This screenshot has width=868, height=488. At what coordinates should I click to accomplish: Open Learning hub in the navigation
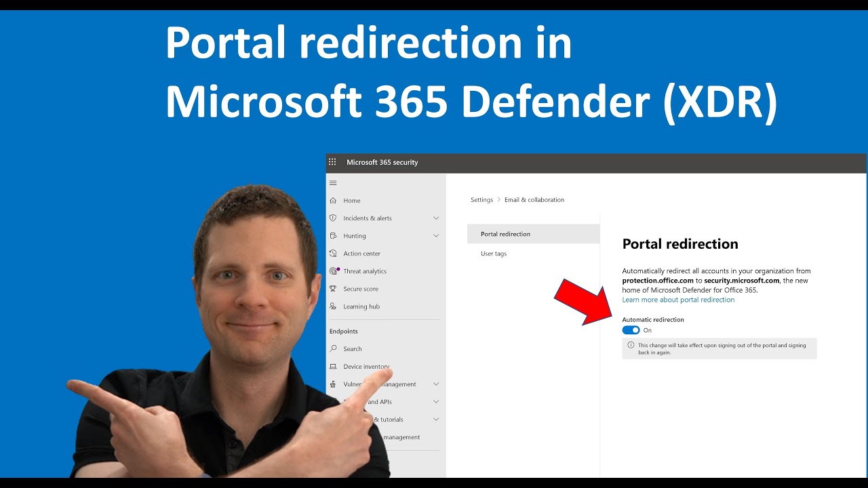pyautogui.click(x=361, y=306)
